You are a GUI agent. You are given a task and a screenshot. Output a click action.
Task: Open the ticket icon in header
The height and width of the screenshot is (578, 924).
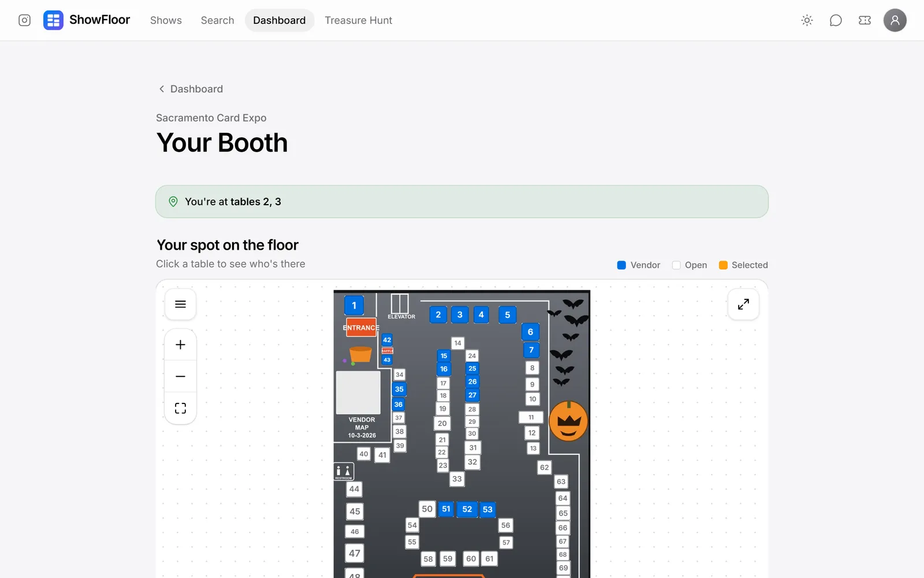pyautogui.click(x=865, y=20)
